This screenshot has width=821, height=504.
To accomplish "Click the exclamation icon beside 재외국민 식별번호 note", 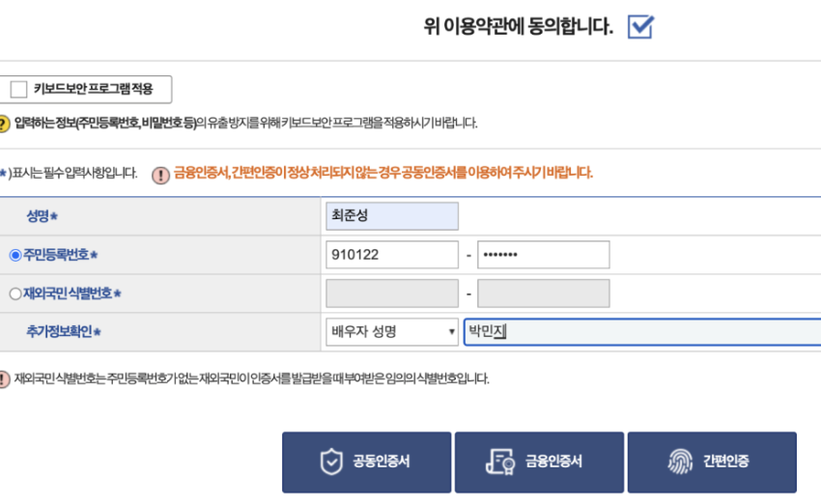I will pos(4,378).
